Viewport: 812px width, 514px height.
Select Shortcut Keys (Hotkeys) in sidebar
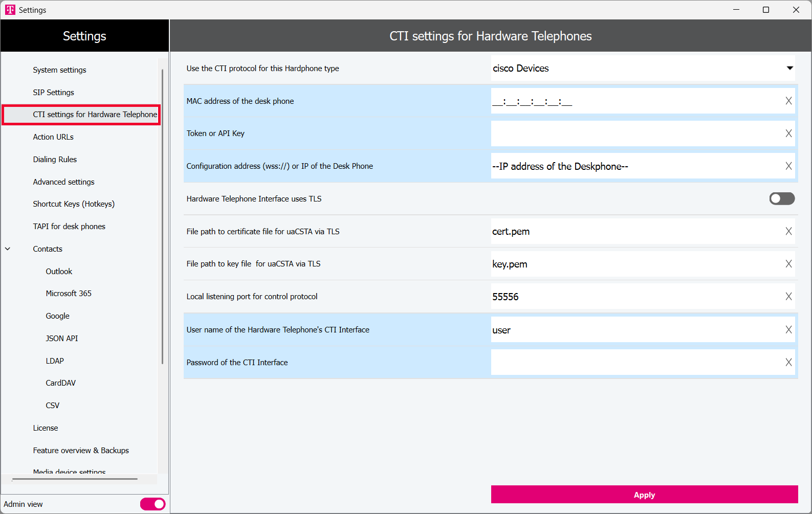point(74,204)
